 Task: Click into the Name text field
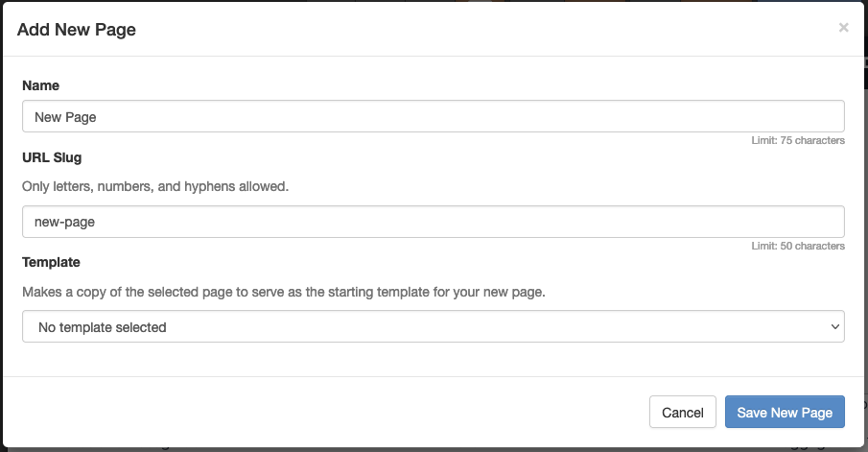click(x=432, y=117)
